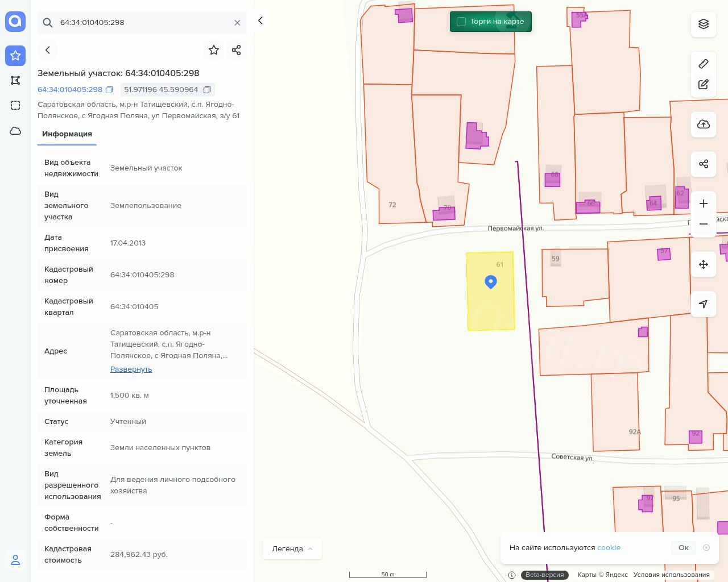The height and width of the screenshot is (582, 728).
Task: Add parcel to favorites with star icon
Action: coord(214,50)
